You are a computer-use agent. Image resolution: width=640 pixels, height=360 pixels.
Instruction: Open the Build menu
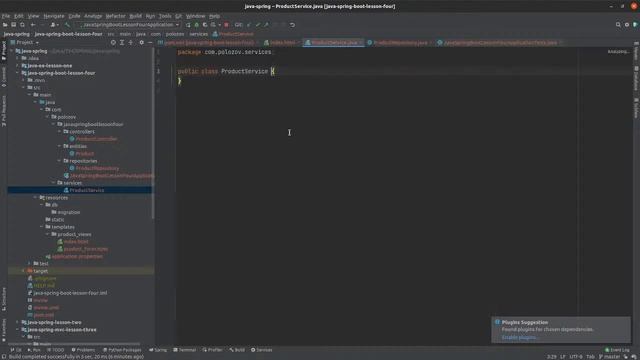click(136, 16)
